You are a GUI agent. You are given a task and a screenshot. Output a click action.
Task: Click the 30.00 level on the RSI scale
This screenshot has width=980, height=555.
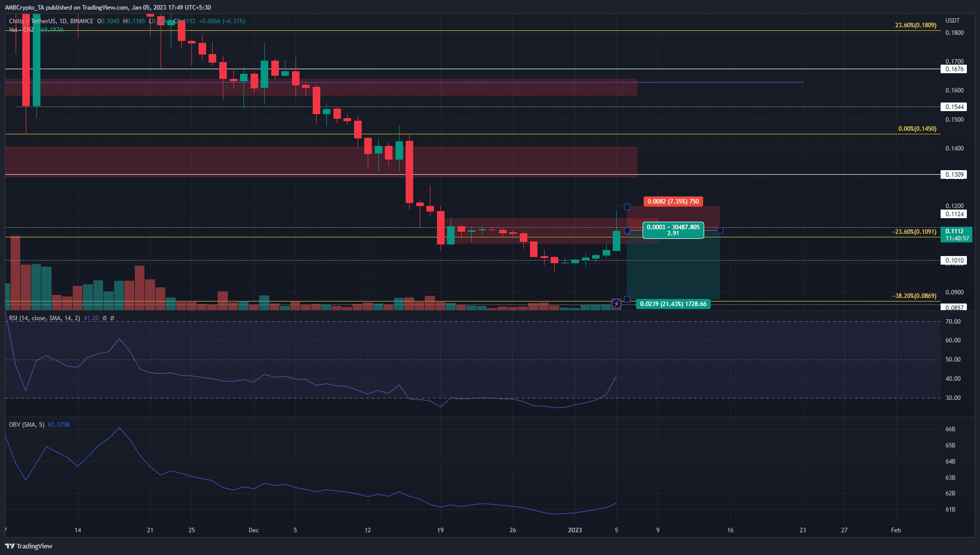pyautogui.click(x=953, y=398)
